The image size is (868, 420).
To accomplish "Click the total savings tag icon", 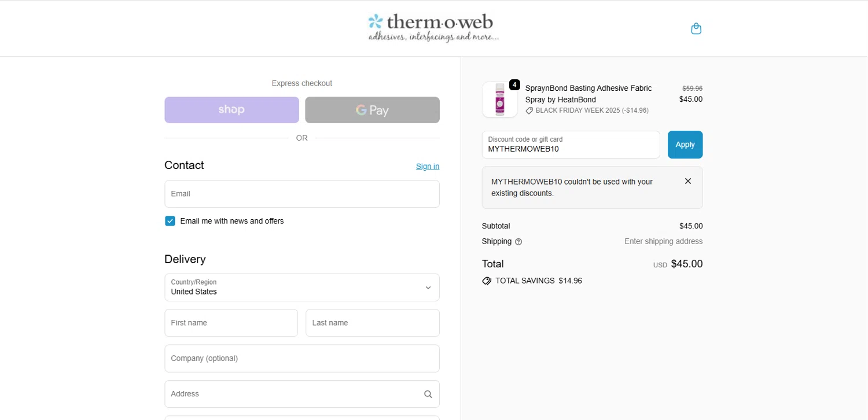I will pyautogui.click(x=487, y=281).
